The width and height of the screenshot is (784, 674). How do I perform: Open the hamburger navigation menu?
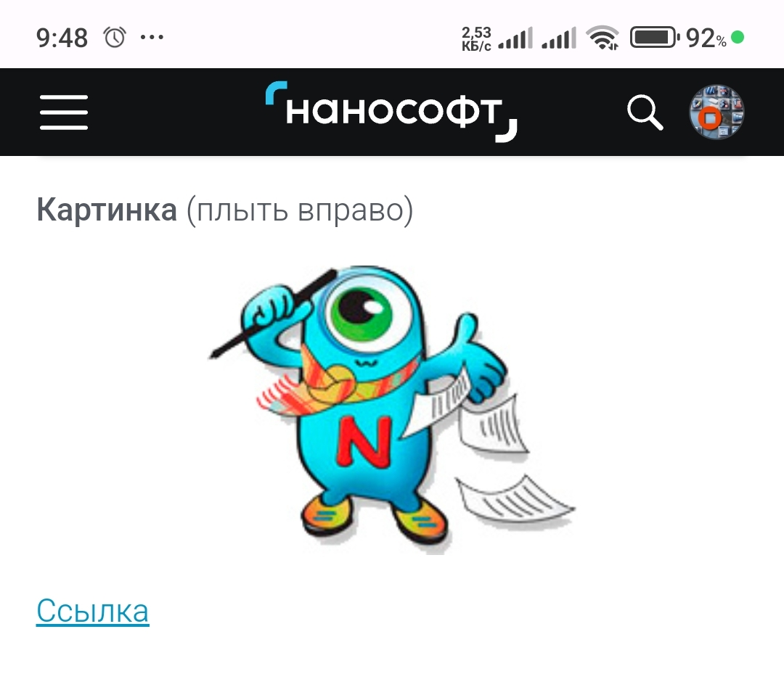[64, 112]
